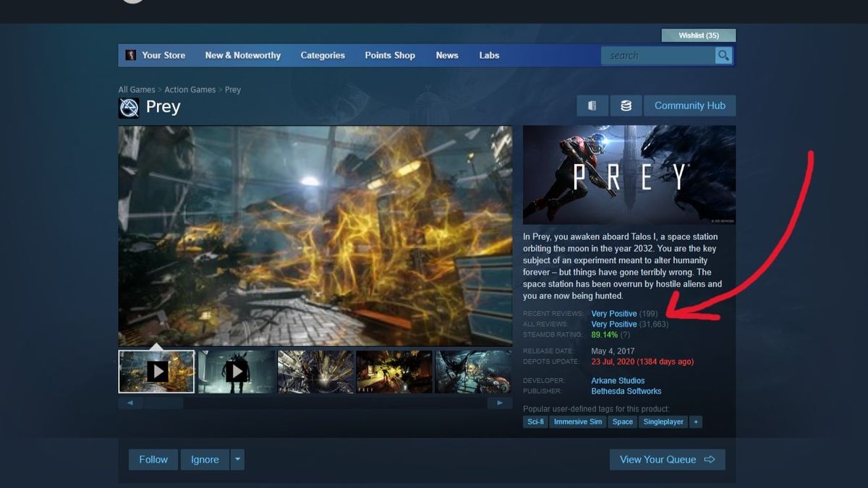
Task: Open the database stack icon button
Action: coord(626,106)
